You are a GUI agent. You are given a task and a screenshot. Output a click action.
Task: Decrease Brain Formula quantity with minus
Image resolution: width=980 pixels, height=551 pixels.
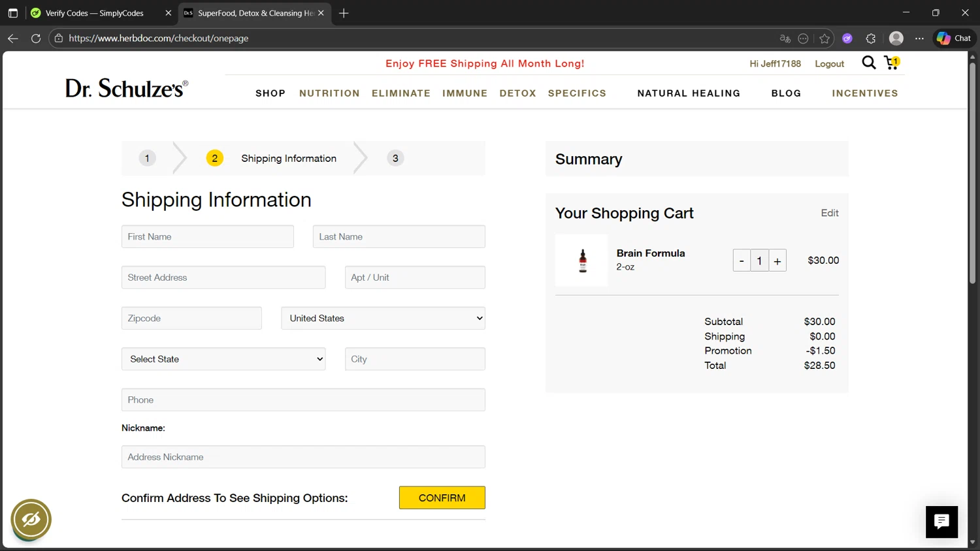coord(742,261)
